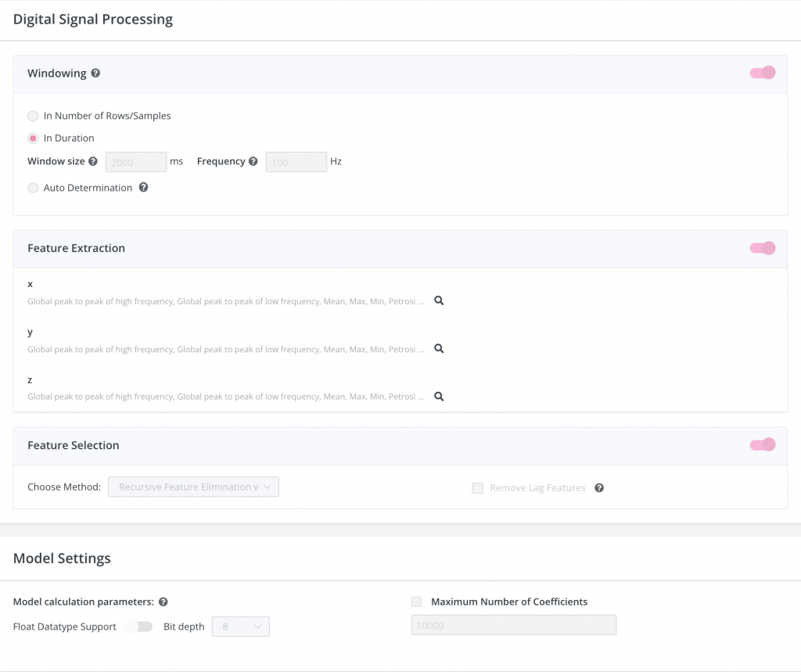The height and width of the screenshot is (672, 801).
Task: Click the help icon next to Windowing
Action: tap(95, 74)
